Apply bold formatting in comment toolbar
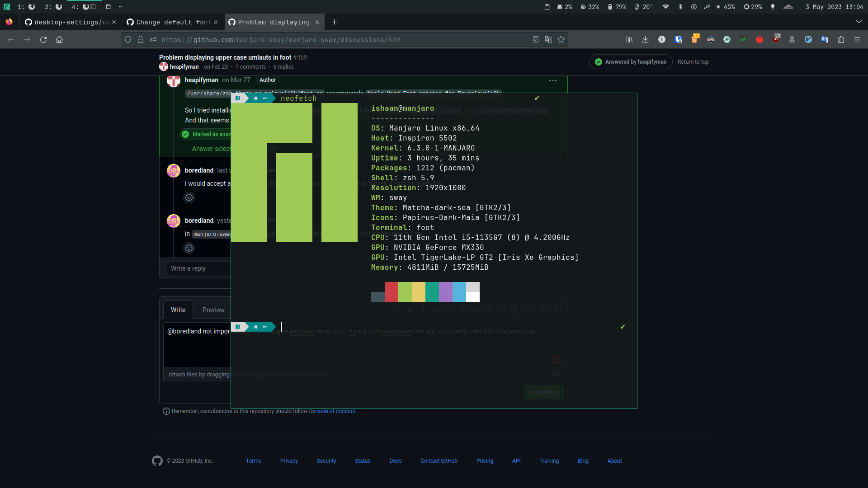 [x=410, y=309]
